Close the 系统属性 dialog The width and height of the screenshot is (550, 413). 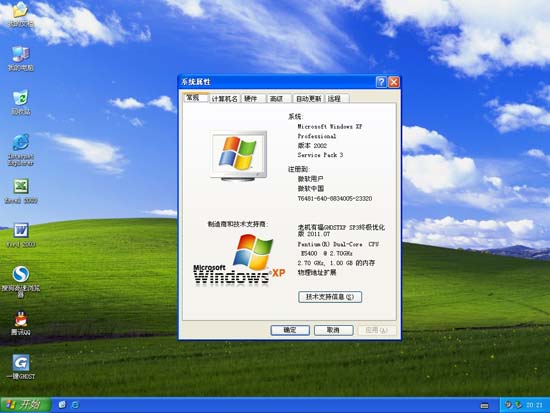coord(394,82)
